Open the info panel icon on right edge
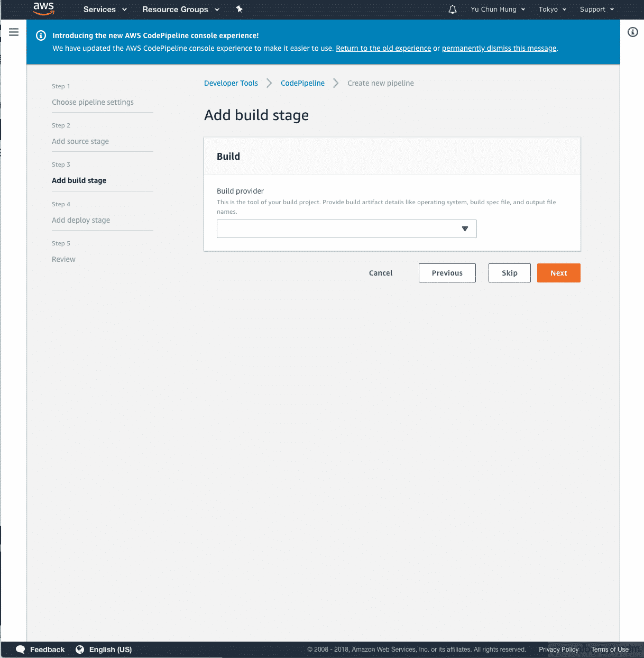This screenshot has width=644, height=658. pos(632,32)
